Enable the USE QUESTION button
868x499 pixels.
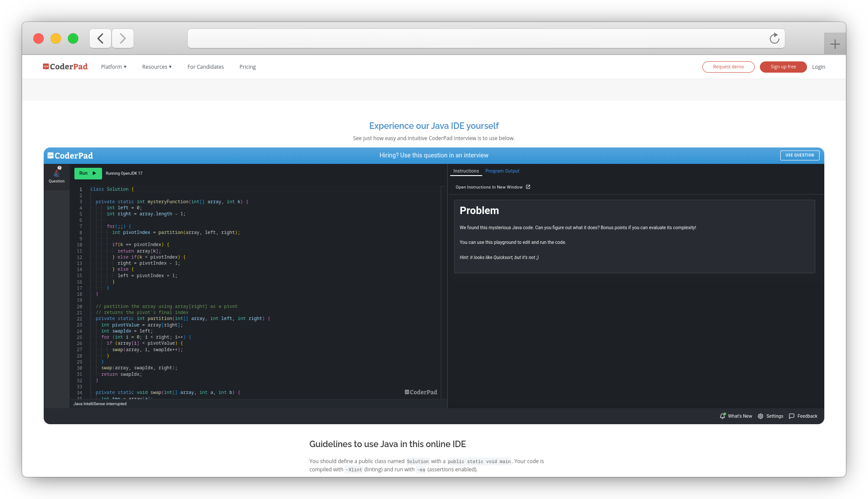[799, 155]
